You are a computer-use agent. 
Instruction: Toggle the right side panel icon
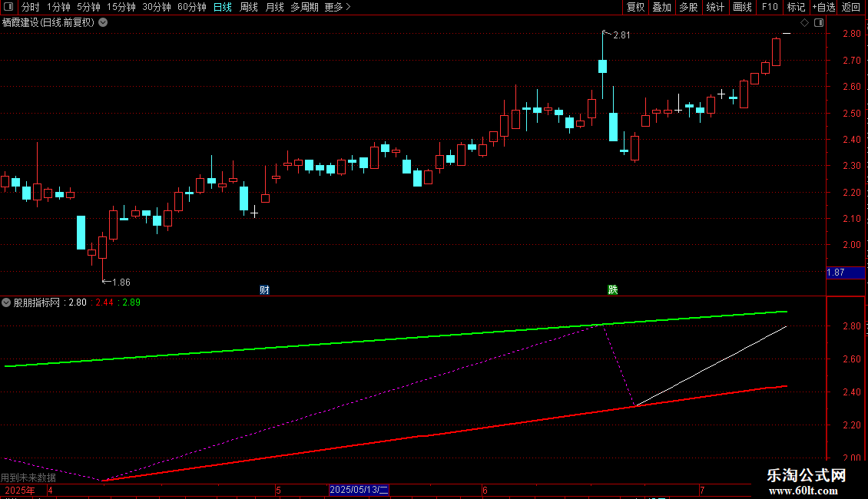click(x=819, y=23)
